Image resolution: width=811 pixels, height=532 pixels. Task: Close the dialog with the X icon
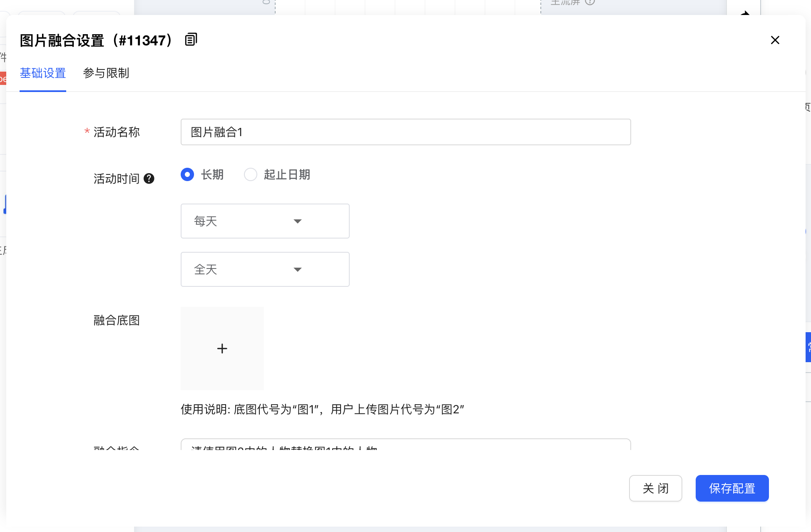(x=775, y=40)
